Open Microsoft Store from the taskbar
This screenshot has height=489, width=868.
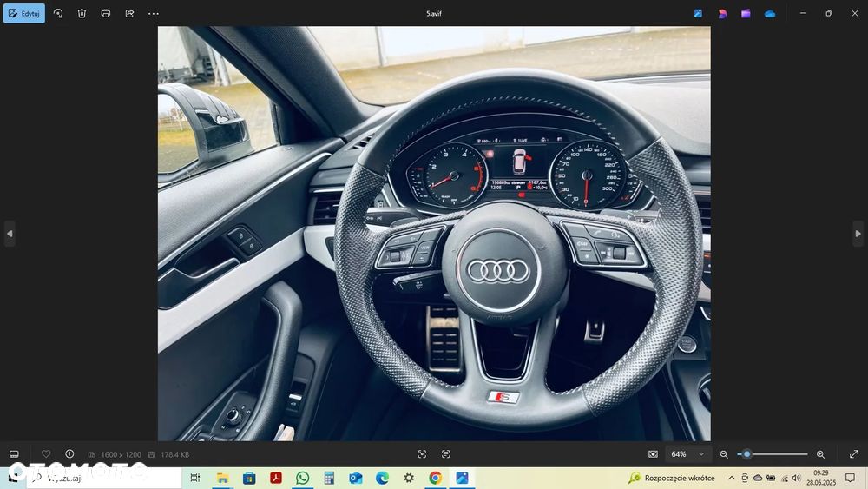[x=249, y=478]
